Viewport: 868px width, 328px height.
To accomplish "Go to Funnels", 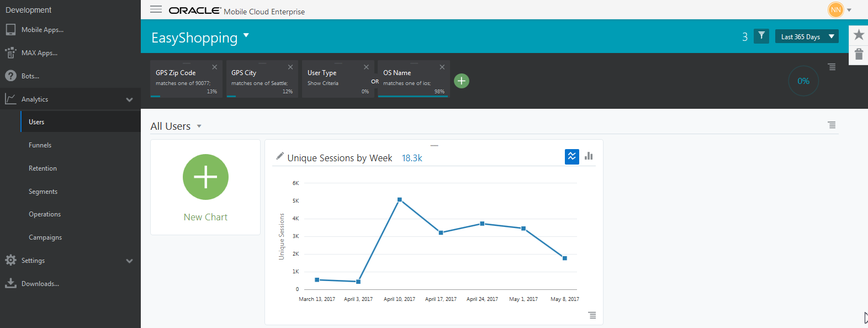I will 40,145.
